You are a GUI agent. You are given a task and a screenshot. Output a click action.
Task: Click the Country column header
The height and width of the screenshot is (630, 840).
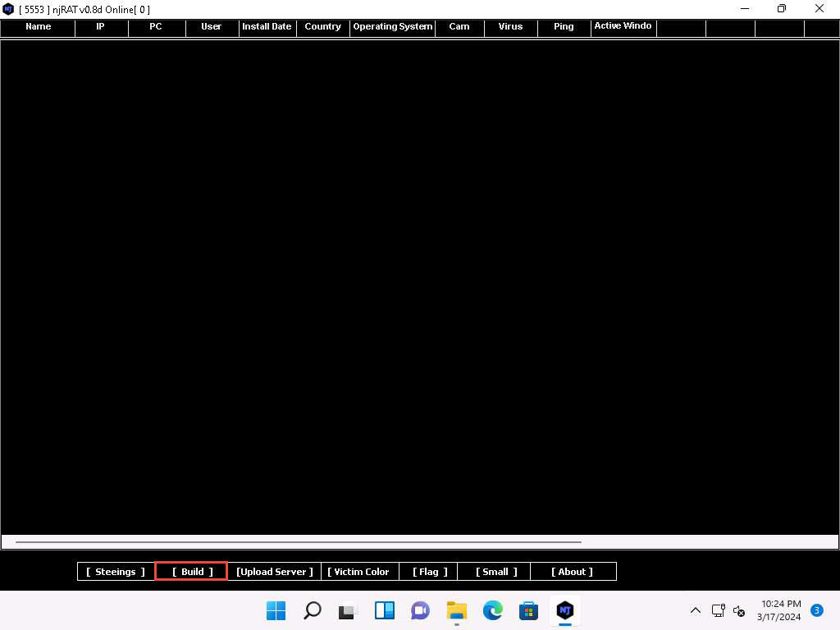click(322, 27)
